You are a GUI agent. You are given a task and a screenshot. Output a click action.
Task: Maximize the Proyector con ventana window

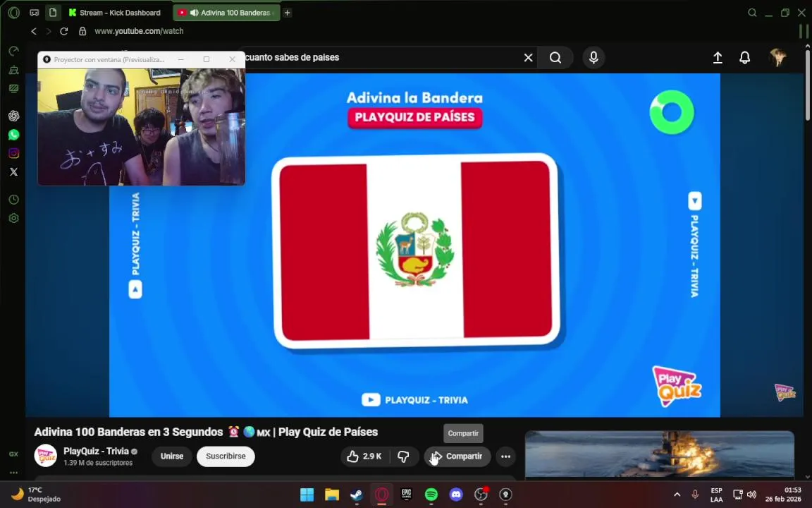[x=207, y=59]
